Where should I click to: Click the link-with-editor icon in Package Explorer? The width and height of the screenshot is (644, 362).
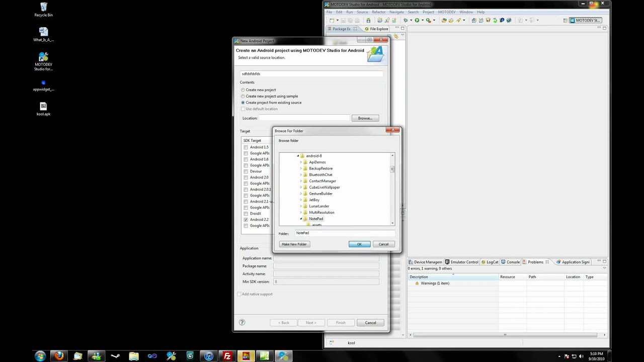[x=396, y=37]
